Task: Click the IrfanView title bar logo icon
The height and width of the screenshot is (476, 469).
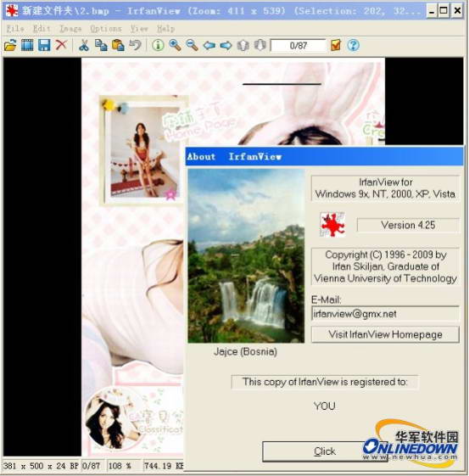Action: point(12,11)
